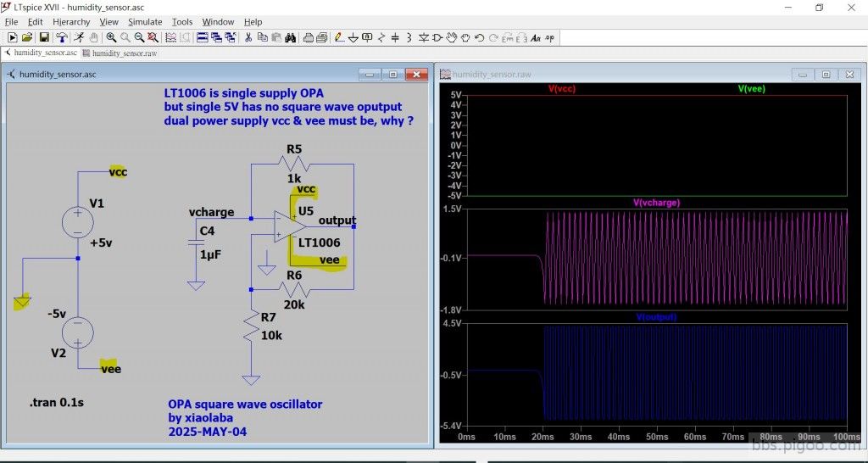
Task: Click the 'OPA square wave oscillator' comment
Action: click(245, 404)
